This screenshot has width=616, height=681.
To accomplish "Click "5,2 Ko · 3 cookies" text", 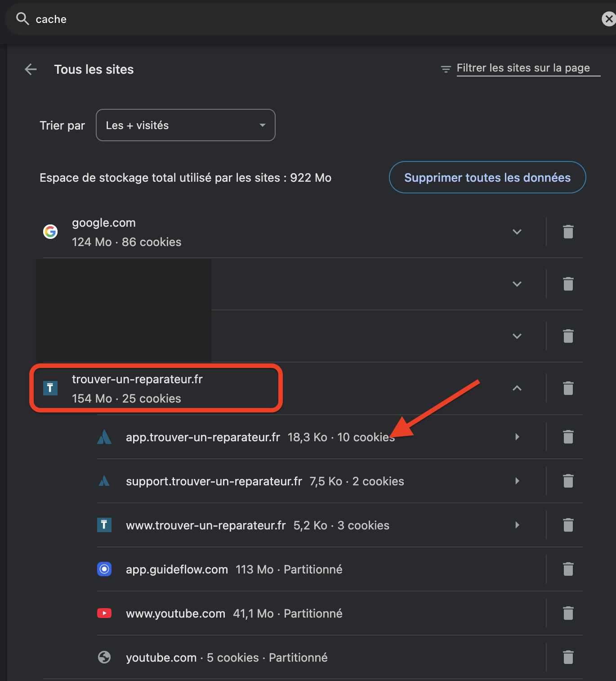I will tap(342, 525).
